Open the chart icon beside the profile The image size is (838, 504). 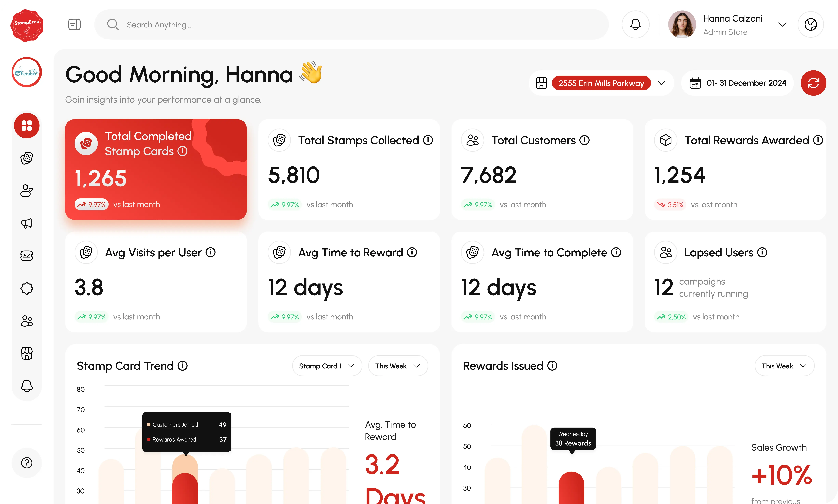click(x=810, y=24)
